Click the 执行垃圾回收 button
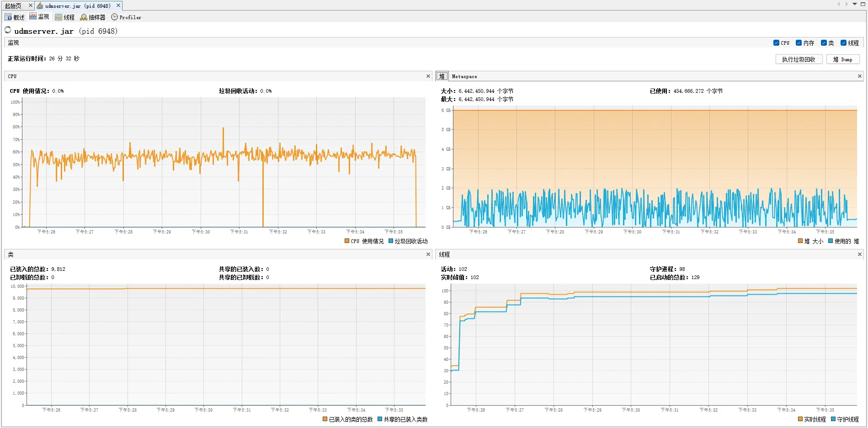 pos(799,59)
